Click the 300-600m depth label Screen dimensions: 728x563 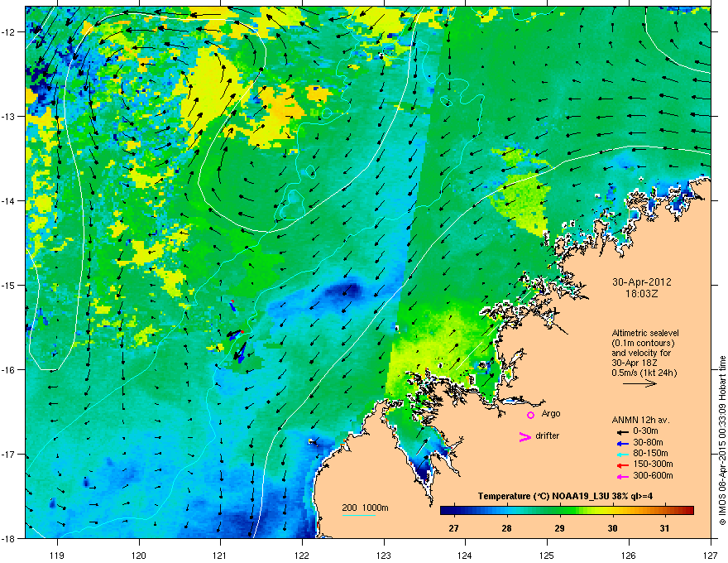(653, 476)
